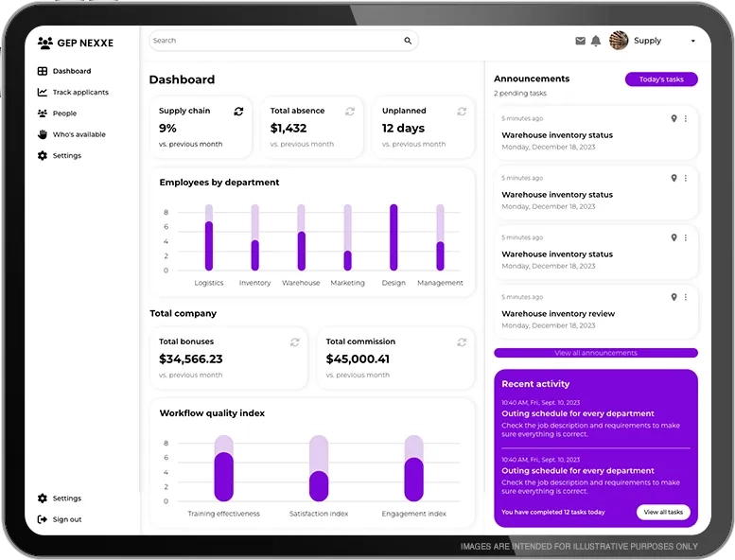Click the mail envelope icon

click(x=580, y=41)
